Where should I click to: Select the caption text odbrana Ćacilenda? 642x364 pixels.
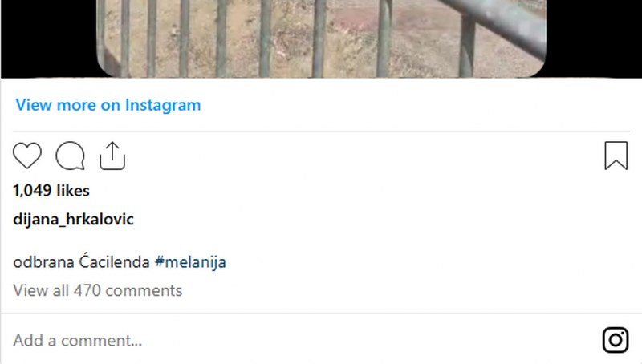click(x=81, y=261)
